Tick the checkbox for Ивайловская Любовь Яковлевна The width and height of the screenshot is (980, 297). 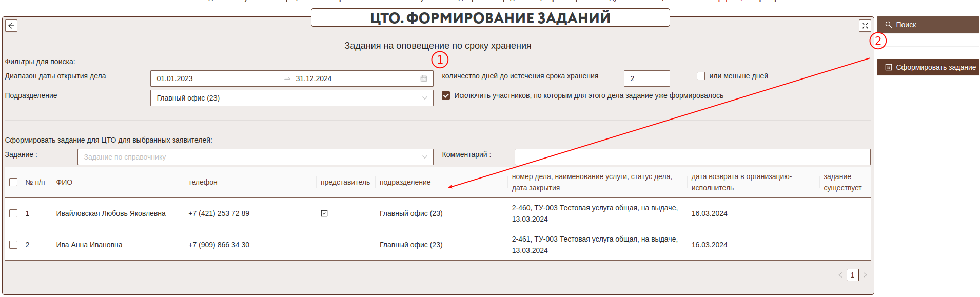pyautogui.click(x=13, y=213)
